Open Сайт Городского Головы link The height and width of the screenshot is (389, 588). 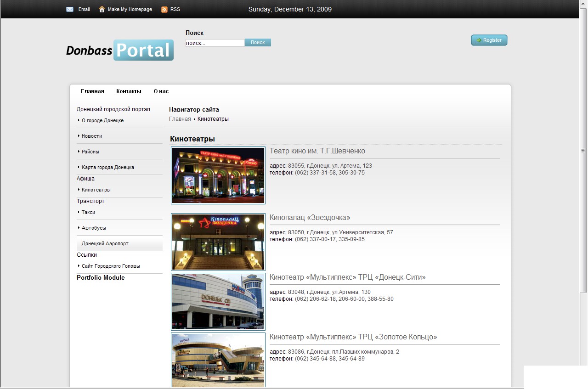pos(111,266)
